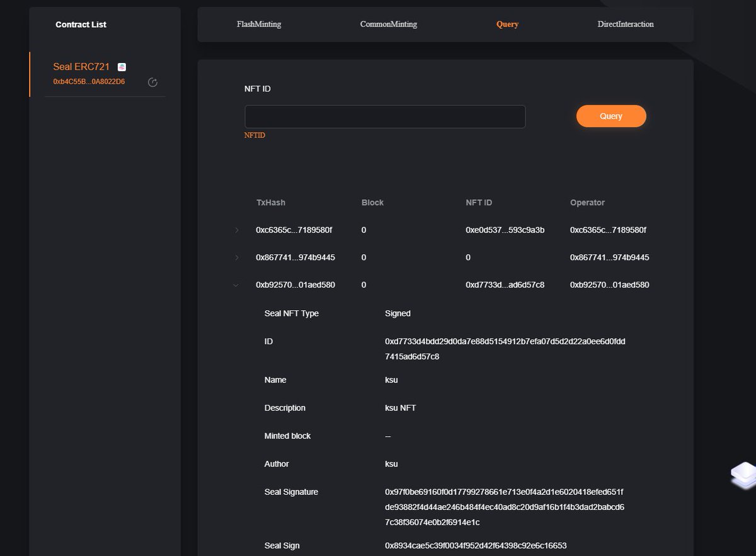
Task: Click the Seal Signature value starting 0x97f0be
Action: pos(505,507)
